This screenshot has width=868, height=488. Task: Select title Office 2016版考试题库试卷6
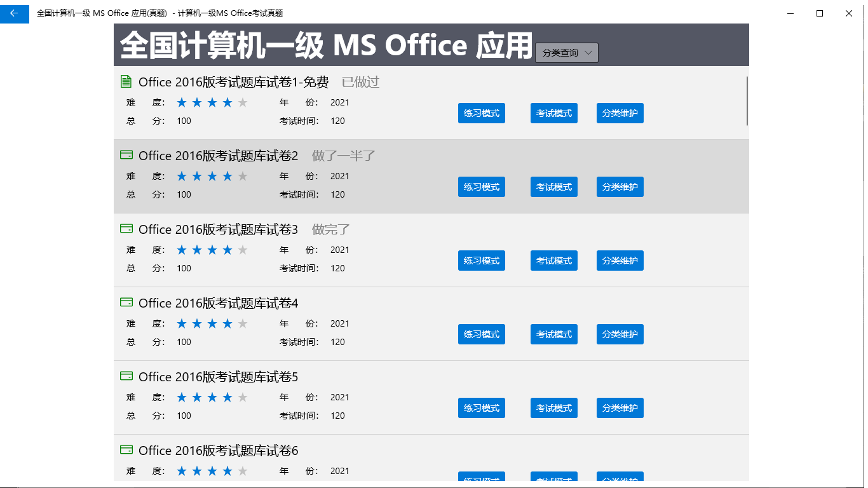click(x=219, y=451)
